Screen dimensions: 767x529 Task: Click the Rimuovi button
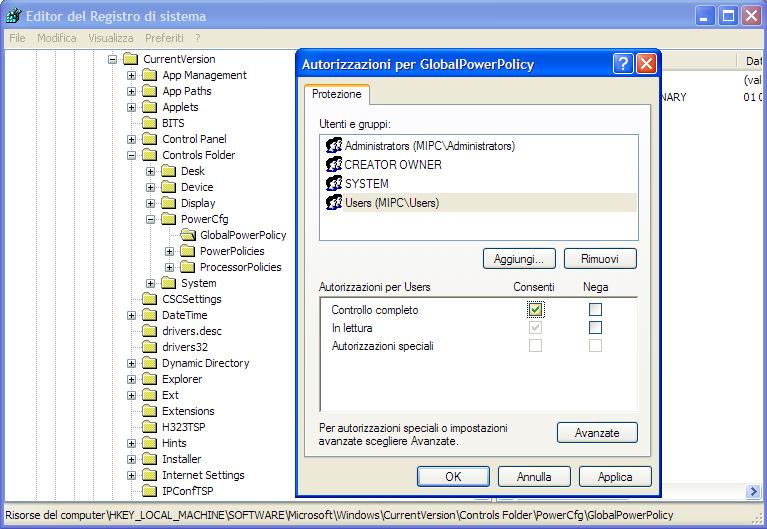tap(600, 258)
